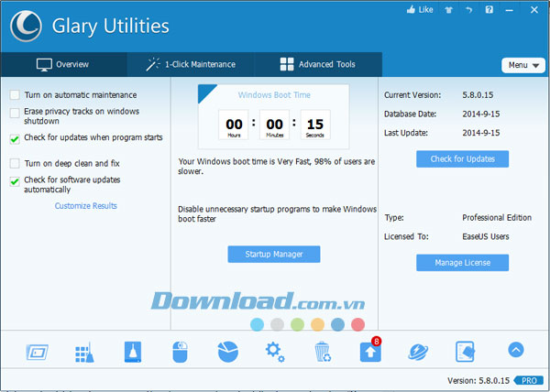Click the Software Update icon with red badge

(x=369, y=352)
